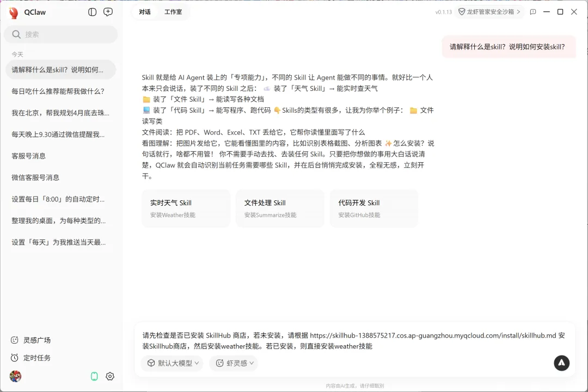Viewport: 588px width, 392px height.
Task: Open chat 请解释什么是skill？说明如何...
Action: coord(61,70)
